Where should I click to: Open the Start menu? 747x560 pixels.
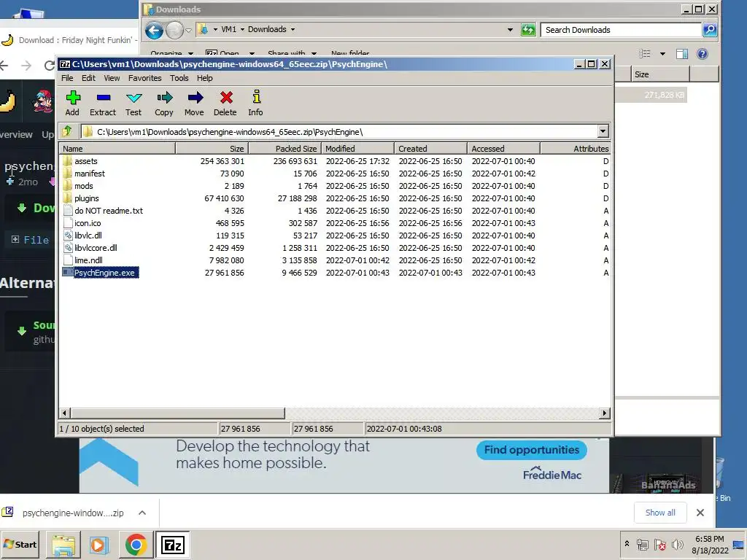click(x=20, y=544)
